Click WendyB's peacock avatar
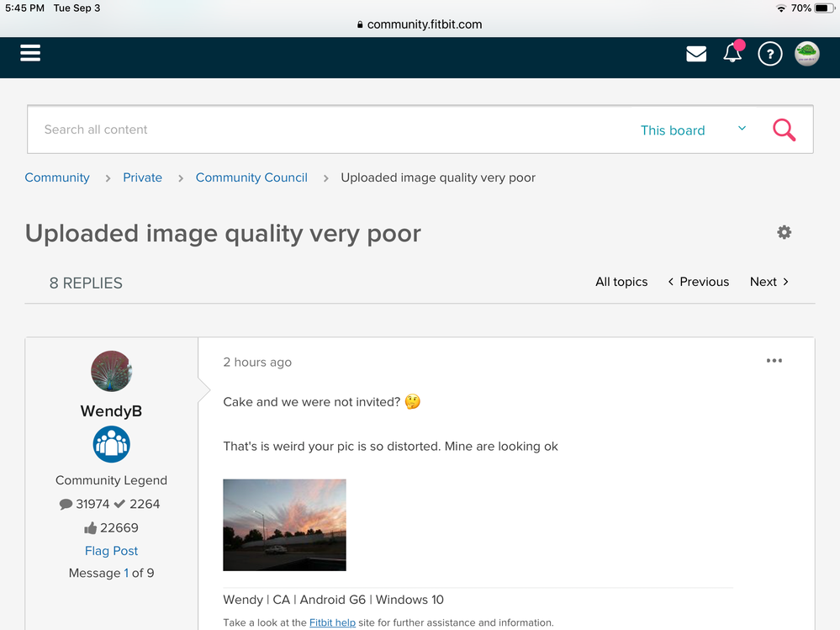This screenshot has width=840, height=630. pos(112,371)
